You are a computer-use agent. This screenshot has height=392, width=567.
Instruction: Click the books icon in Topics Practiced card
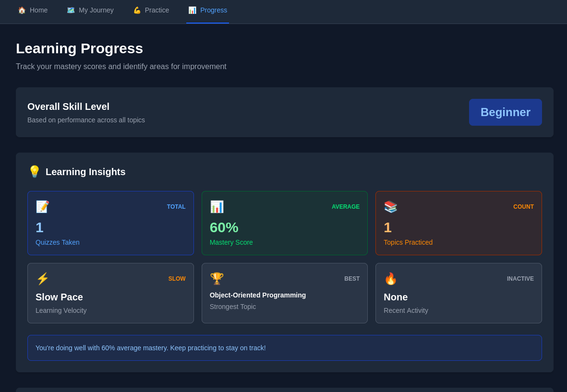tap(390, 207)
